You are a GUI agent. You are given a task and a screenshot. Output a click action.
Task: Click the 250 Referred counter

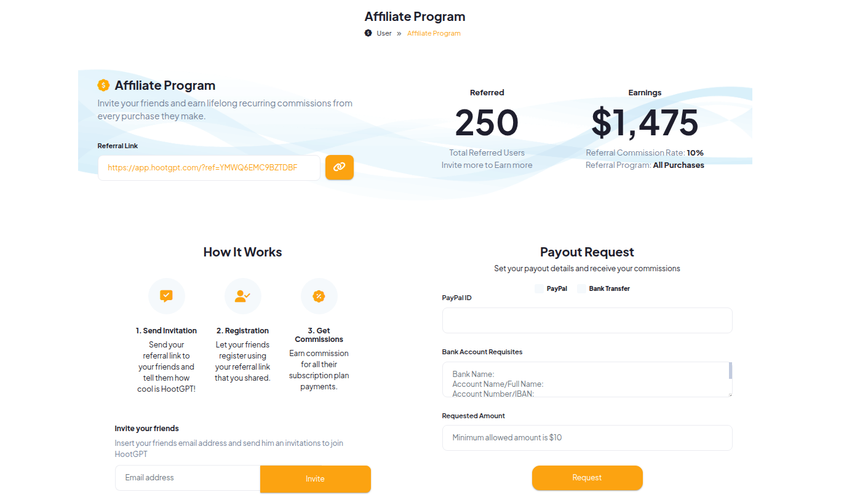487,122
